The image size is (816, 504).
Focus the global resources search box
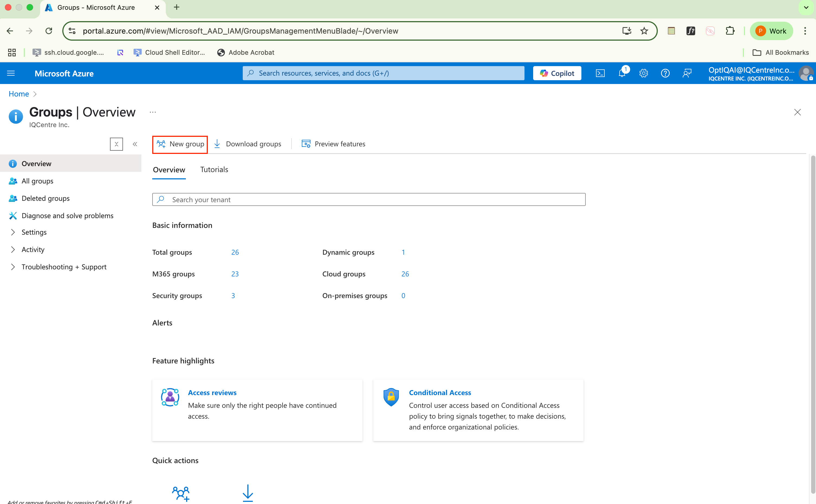pyautogui.click(x=383, y=73)
